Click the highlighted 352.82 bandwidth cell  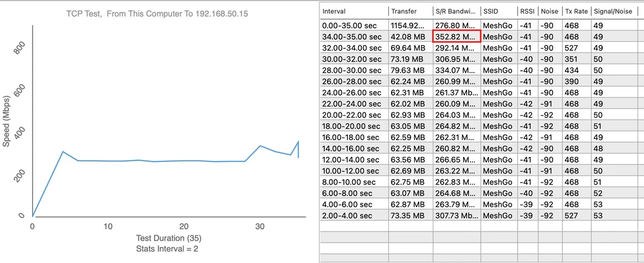coord(456,37)
